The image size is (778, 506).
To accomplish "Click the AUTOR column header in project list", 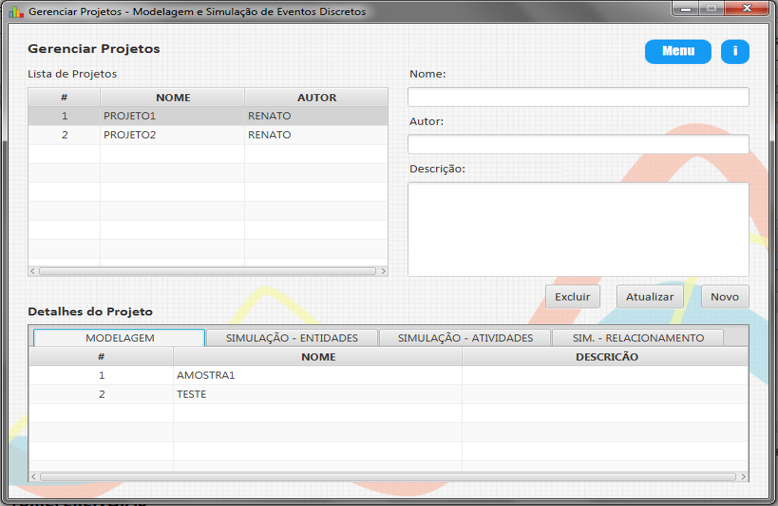I will tap(316, 98).
